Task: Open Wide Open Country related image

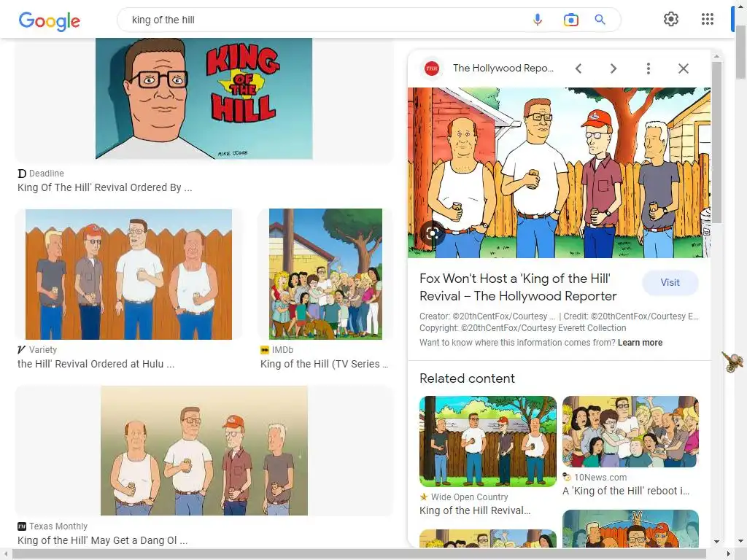Action: click(488, 441)
